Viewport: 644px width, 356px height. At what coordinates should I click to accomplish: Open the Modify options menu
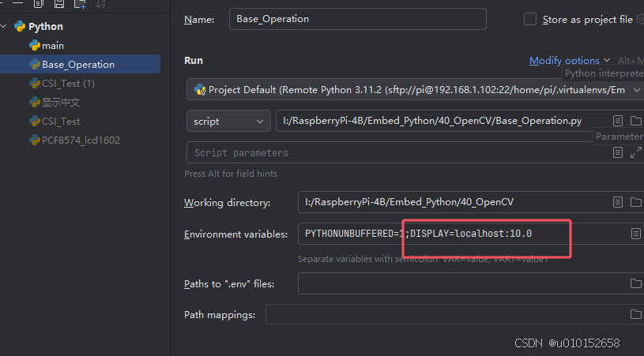tap(569, 61)
